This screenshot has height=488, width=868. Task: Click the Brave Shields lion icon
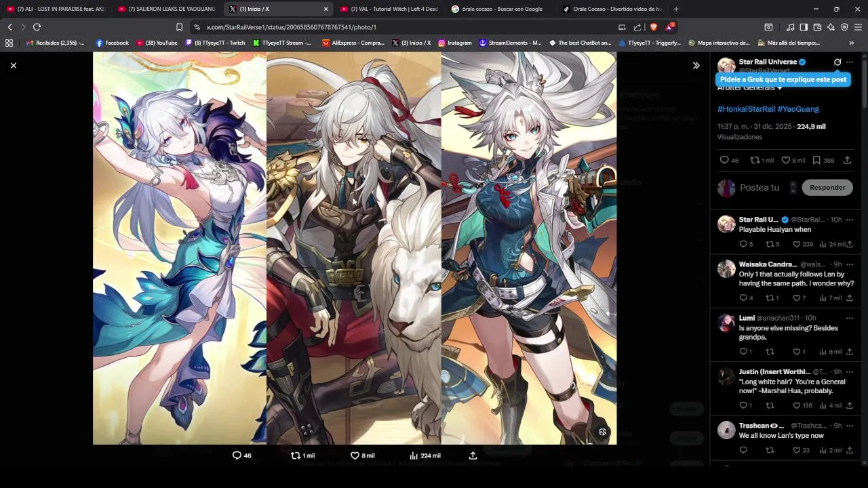tap(654, 27)
